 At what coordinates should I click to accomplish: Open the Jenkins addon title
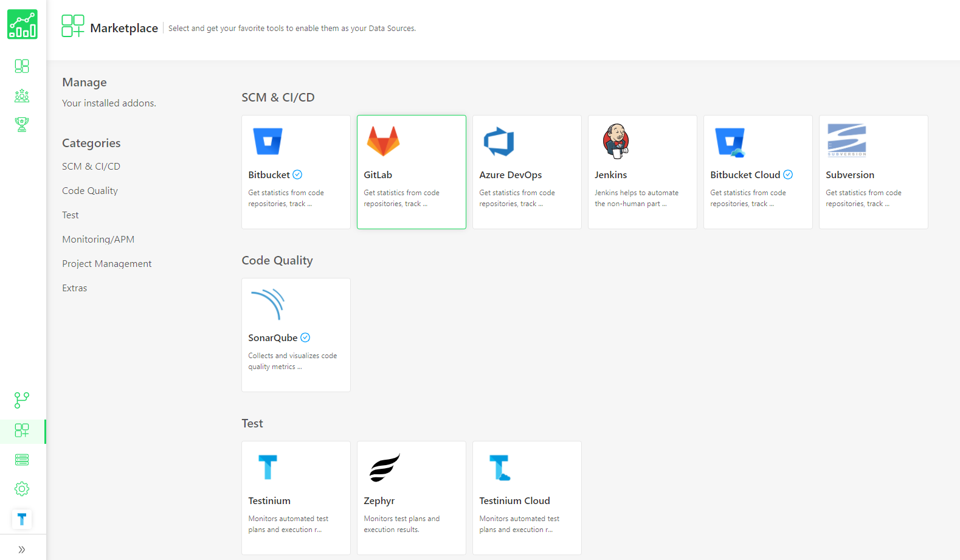(611, 175)
